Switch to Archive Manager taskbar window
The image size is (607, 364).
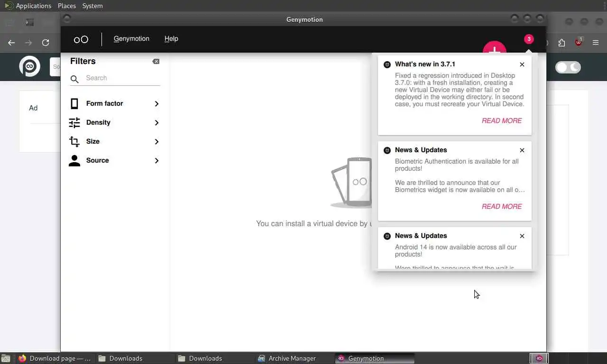click(294, 358)
